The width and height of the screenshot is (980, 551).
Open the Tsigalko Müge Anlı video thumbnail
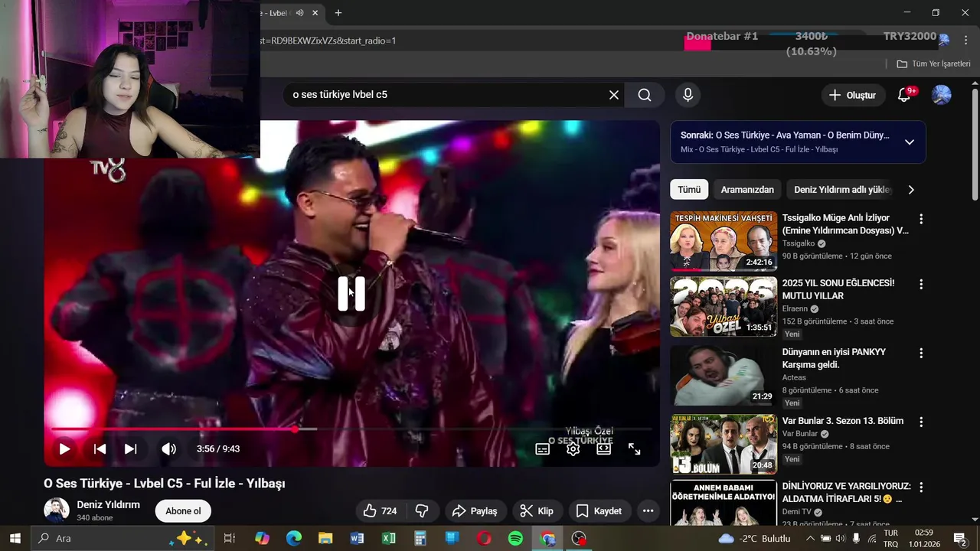click(724, 241)
